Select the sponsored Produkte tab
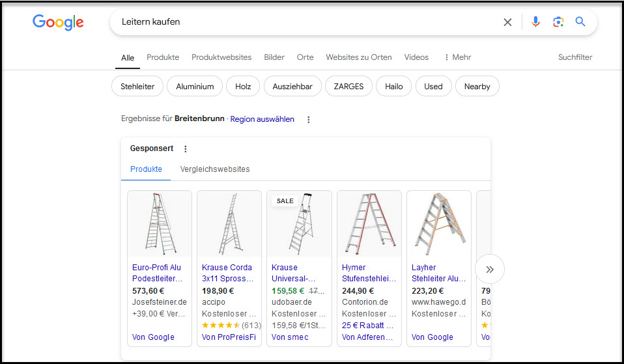Image resolution: width=624 pixels, height=364 pixels. tap(146, 169)
